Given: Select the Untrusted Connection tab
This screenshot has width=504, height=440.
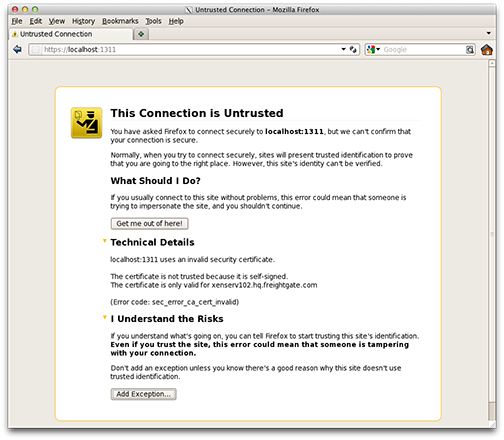Looking at the screenshot, I should [71, 34].
